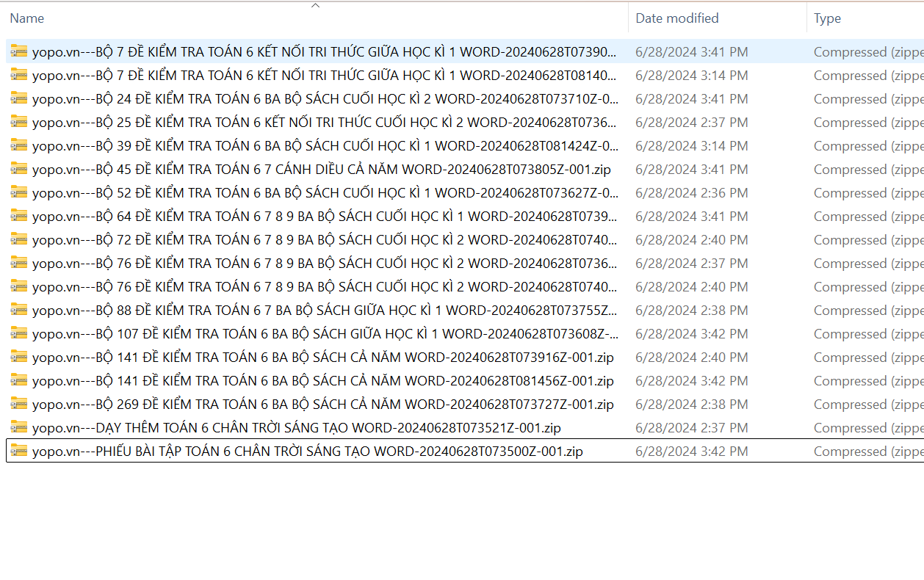The width and height of the screenshot is (924, 580).
Task: Click zip icon of BỘ 64 ĐỀ KIỂM TRA
Action: pyautogui.click(x=19, y=217)
